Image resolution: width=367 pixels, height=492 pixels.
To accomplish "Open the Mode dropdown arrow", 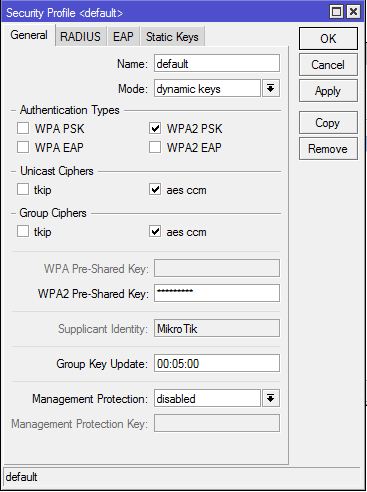I will pyautogui.click(x=271, y=88).
